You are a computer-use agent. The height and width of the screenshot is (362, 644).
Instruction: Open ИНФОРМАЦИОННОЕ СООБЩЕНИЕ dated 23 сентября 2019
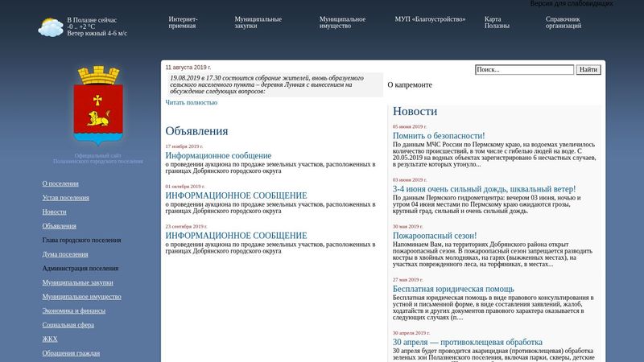[x=236, y=236]
